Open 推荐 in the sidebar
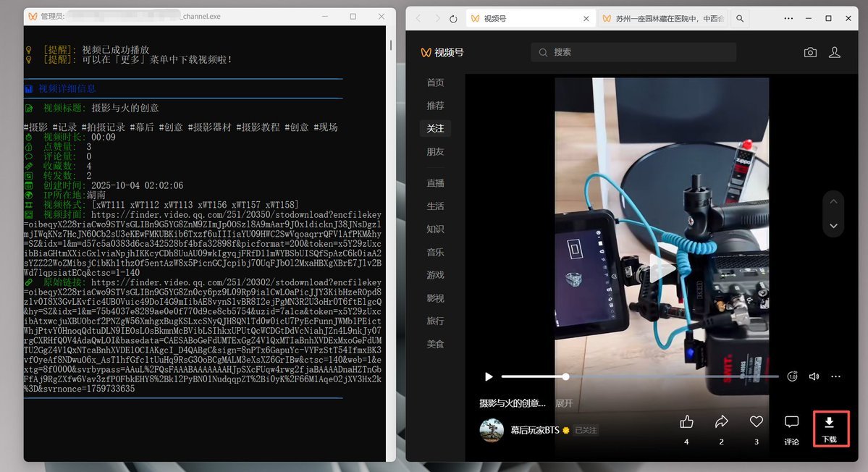Image resolution: width=868 pixels, height=472 pixels. coord(435,106)
